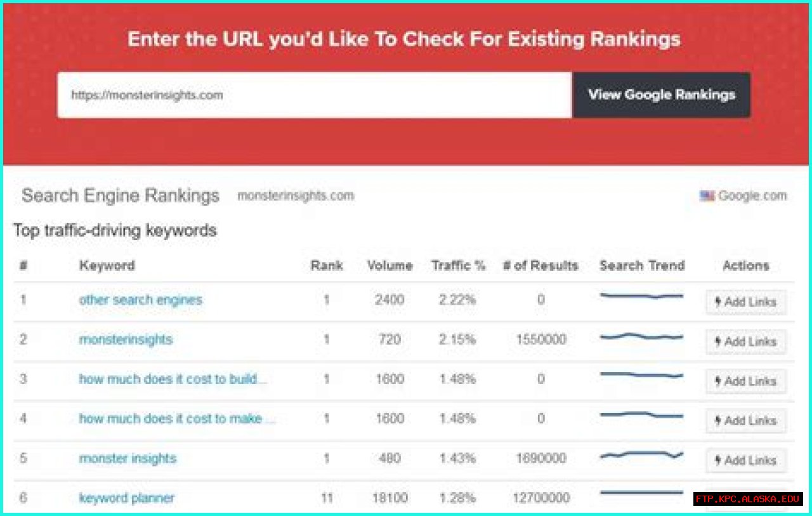Add Links for 'monsterinsights' row
Screen dimensions: 812x516
[x=746, y=341]
